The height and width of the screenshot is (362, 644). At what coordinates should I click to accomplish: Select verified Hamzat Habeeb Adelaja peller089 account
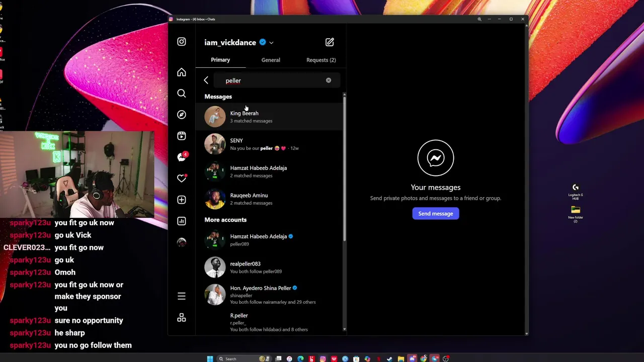point(270,240)
